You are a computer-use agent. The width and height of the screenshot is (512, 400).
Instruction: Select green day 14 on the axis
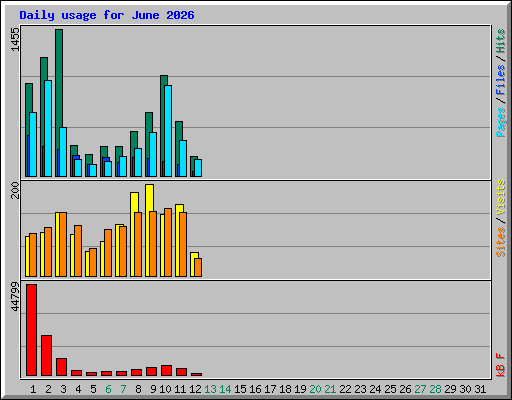(225, 389)
